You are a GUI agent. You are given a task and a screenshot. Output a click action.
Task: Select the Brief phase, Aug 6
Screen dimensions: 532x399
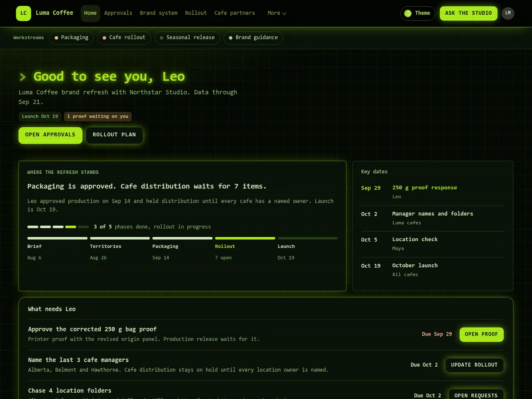(x=57, y=249)
